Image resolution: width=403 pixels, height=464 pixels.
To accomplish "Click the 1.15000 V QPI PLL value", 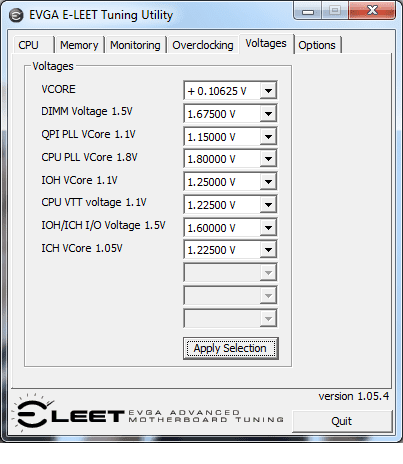I will click(x=212, y=137).
